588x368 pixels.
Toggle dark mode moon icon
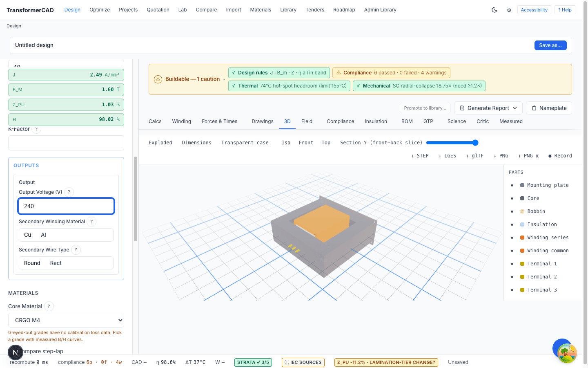point(494,10)
